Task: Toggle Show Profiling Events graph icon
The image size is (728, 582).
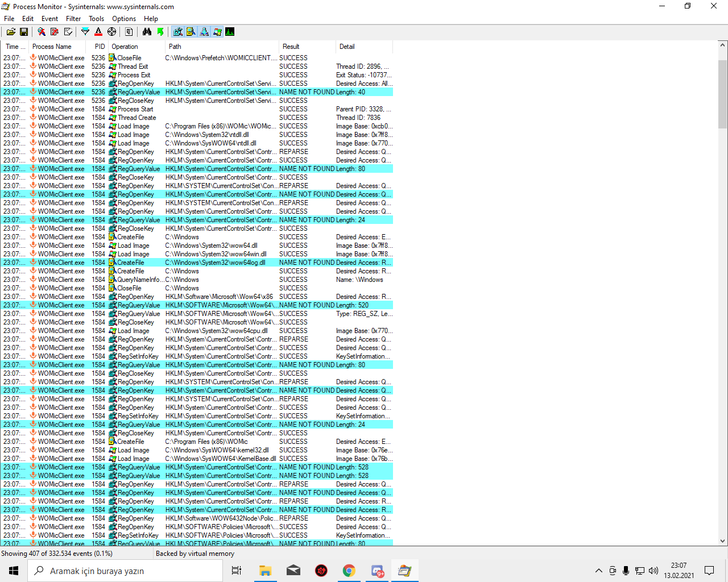Action: [x=230, y=32]
